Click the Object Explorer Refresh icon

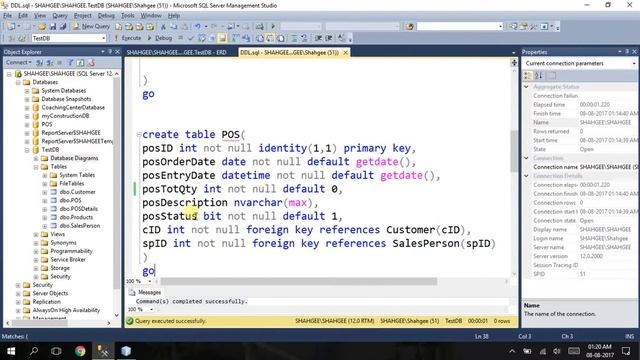tap(81, 62)
